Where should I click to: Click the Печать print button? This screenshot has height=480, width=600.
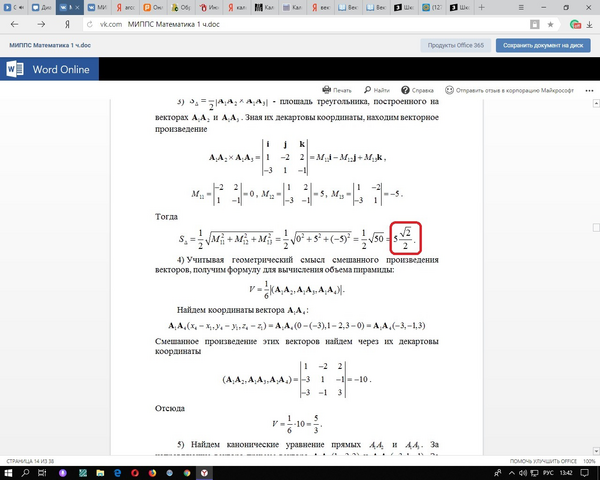click(x=337, y=90)
